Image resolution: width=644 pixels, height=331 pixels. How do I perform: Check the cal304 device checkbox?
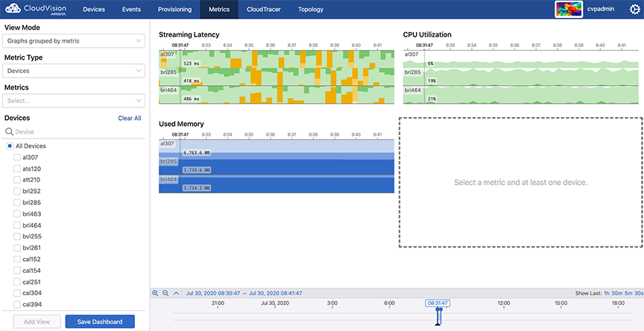(x=17, y=293)
